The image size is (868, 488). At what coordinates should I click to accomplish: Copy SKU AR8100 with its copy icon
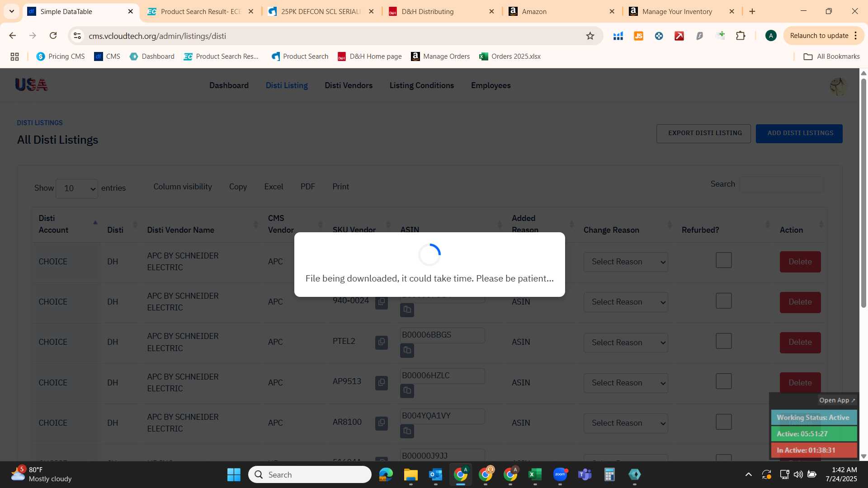click(x=382, y=423)
